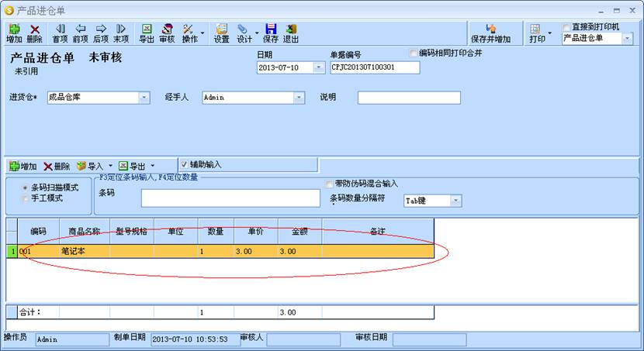Select 手工模式 radio button
This screenshot has height=351, width=644.
click(x=26, y=198)
